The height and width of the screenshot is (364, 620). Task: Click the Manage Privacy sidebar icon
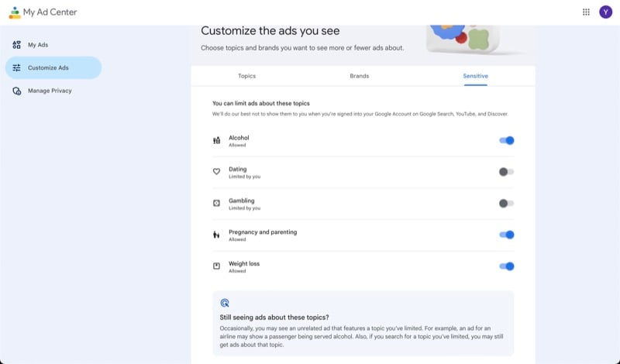pos(17,91)
